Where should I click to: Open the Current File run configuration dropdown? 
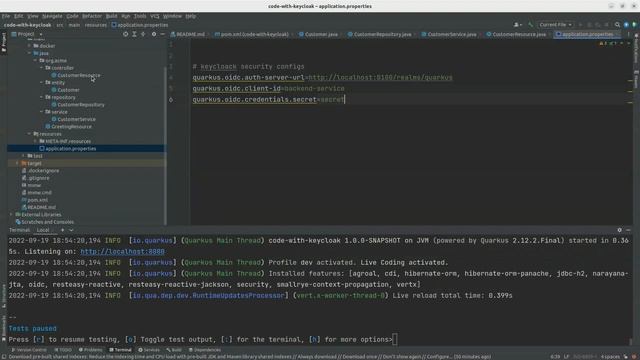pos(556,25)
